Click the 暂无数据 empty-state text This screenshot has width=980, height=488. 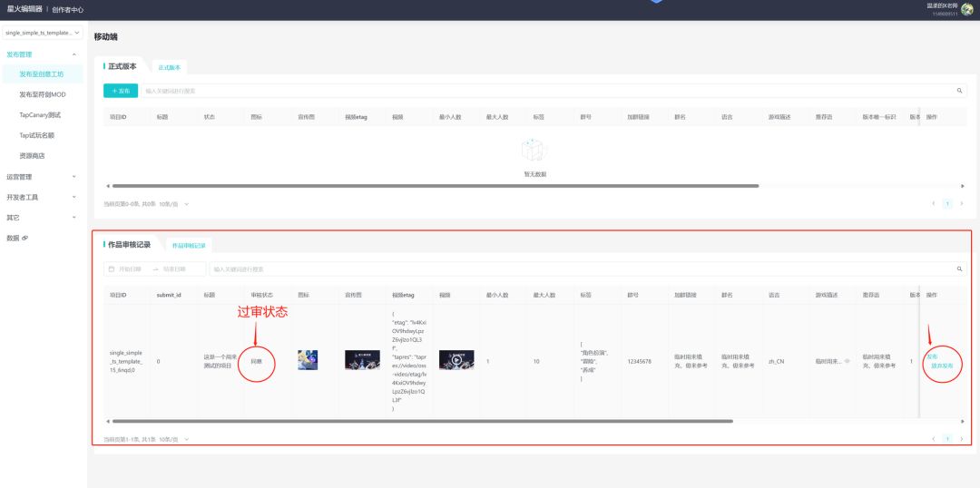tap(534, 174)
